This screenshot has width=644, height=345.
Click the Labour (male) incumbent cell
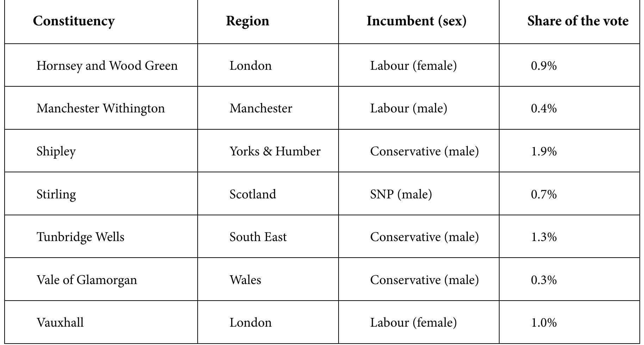(408, 109)
